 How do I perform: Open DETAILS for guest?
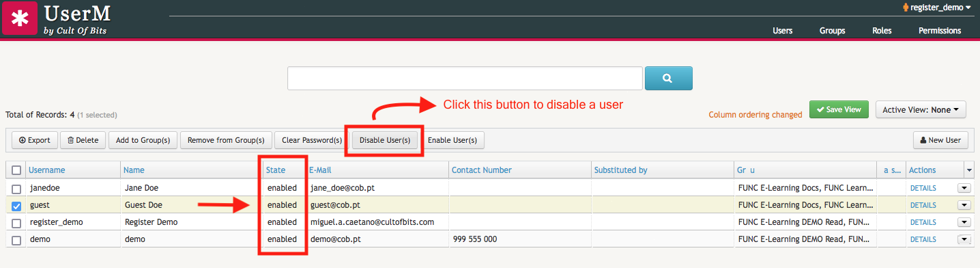[923, 205]
